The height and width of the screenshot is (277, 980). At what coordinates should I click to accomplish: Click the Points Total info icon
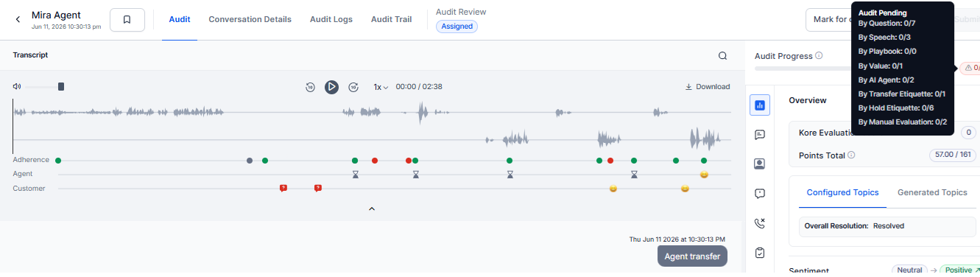(x=851, y=155)
